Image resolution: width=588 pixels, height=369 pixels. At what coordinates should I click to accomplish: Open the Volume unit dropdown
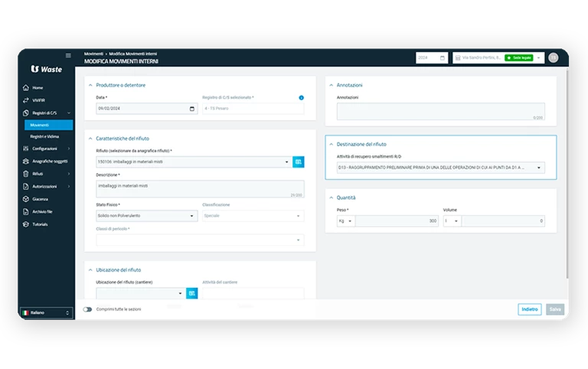(x=452, y=221)
